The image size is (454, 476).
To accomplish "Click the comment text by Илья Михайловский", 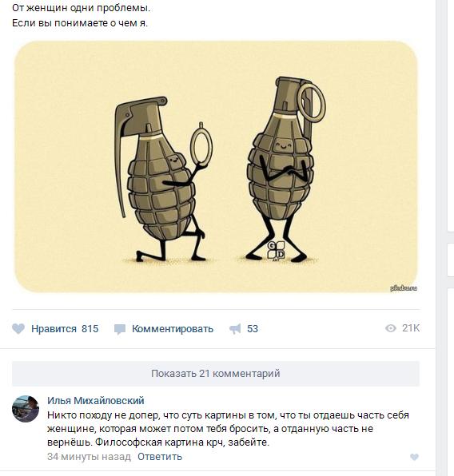I will [x=228, y=429].
